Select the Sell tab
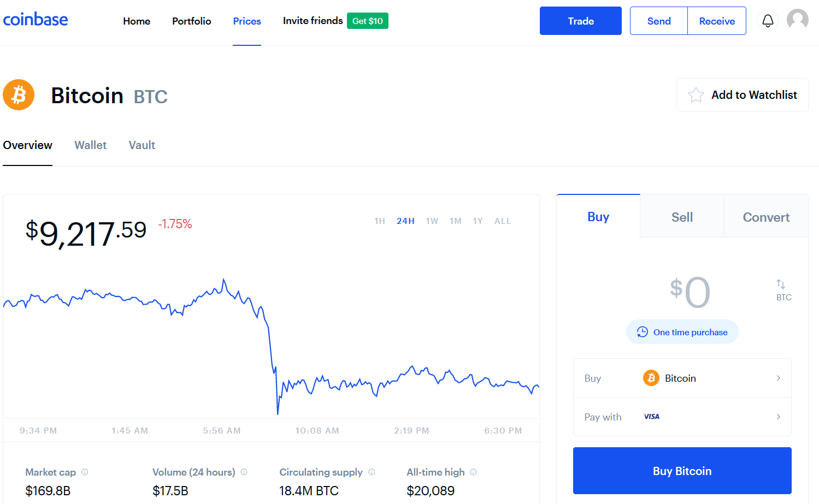The image size is (819, 504). [x=682, y=217]
